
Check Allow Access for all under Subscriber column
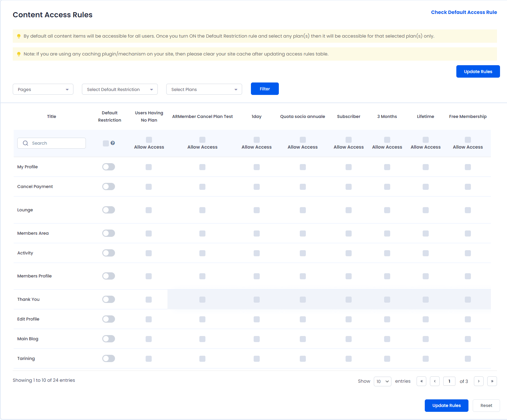pyautogui.click(x=349, y=140)
